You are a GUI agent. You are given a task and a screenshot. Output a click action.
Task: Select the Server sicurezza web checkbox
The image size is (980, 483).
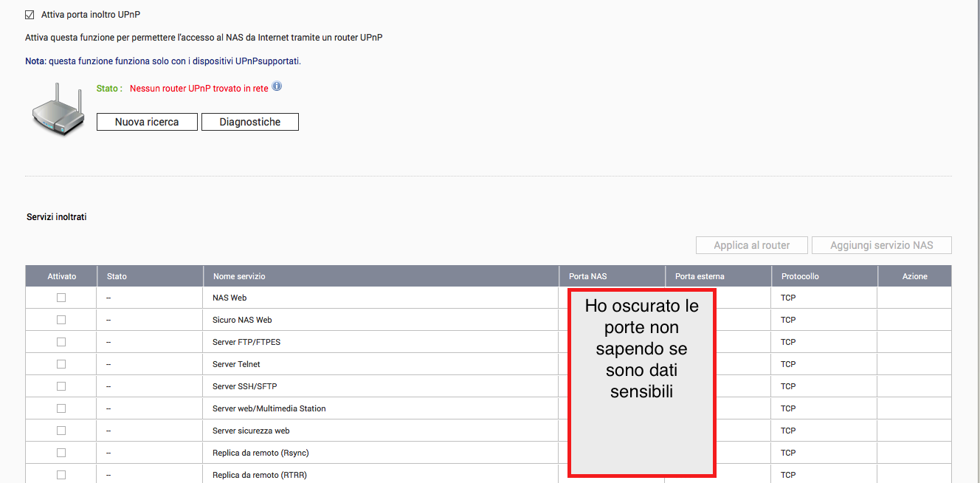[61, 431]
